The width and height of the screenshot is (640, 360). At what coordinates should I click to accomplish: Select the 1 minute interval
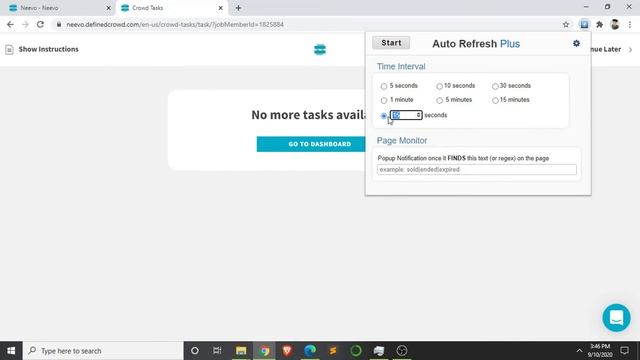[x=384, y=100]
